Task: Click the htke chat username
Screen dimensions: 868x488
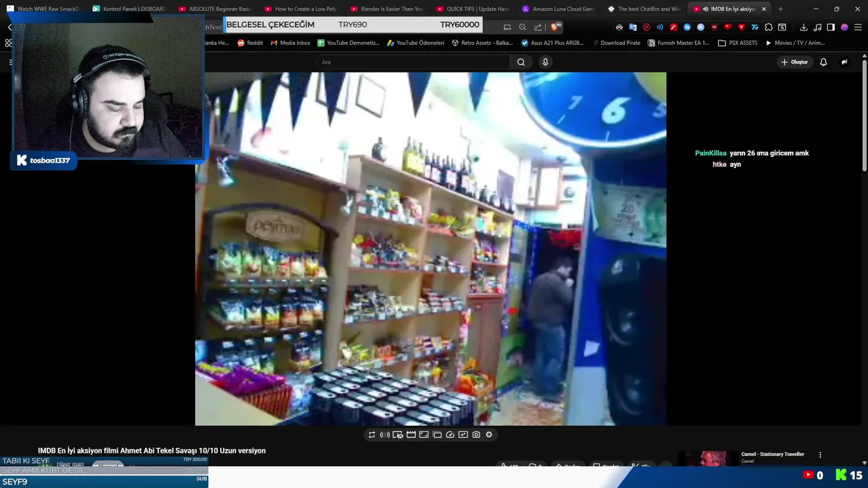Action: (x=719, y=165)
